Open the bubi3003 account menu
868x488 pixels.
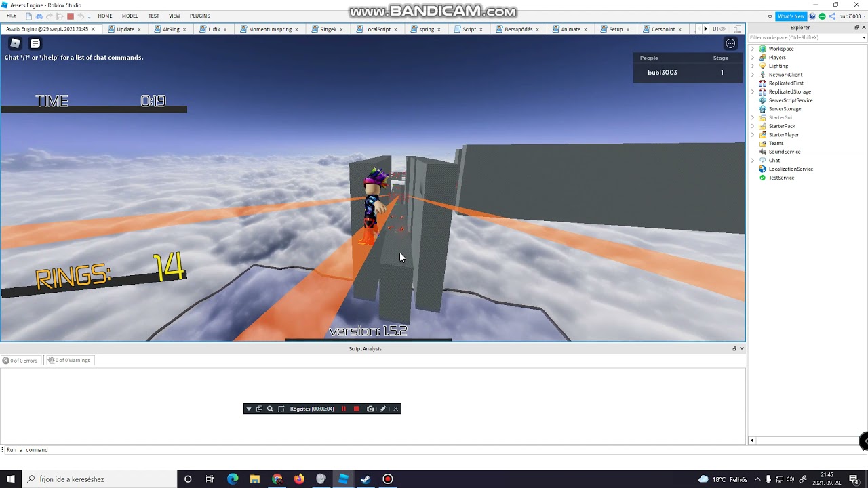(852, 16)
